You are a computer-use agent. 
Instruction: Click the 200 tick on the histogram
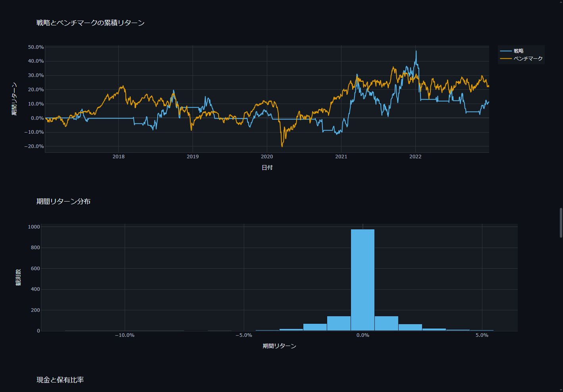[x=36, y=310]
